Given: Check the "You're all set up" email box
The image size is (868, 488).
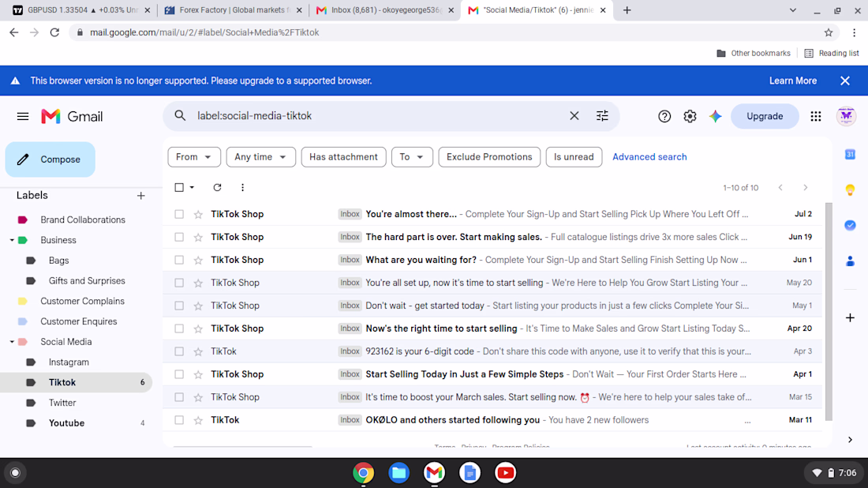Looking at the screenshot, I should [179, 283].
